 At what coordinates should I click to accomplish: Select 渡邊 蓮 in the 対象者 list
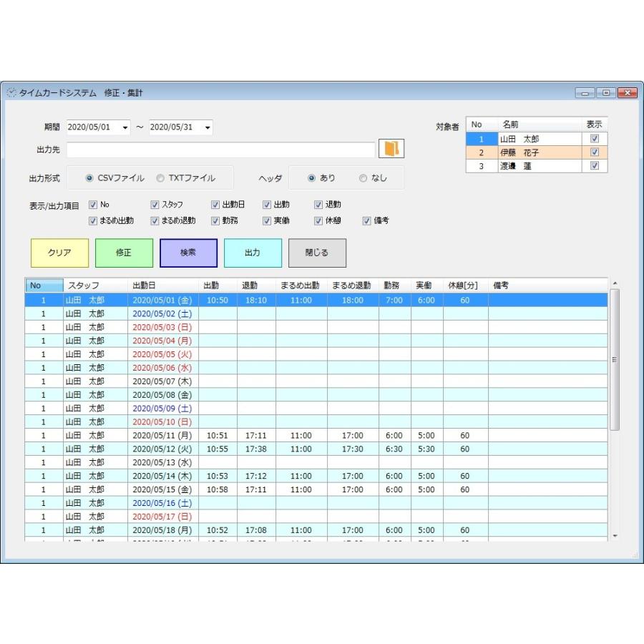click(x=537, y=166)
